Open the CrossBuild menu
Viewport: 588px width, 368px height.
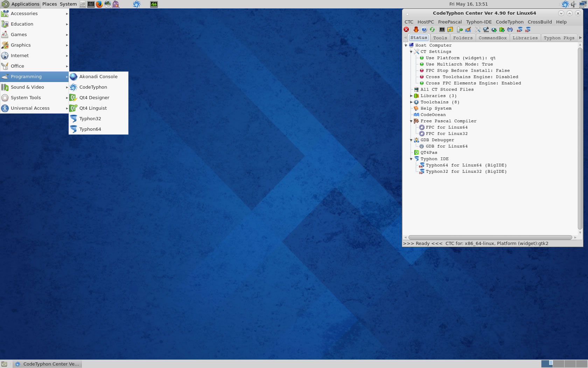pos(540,22)
